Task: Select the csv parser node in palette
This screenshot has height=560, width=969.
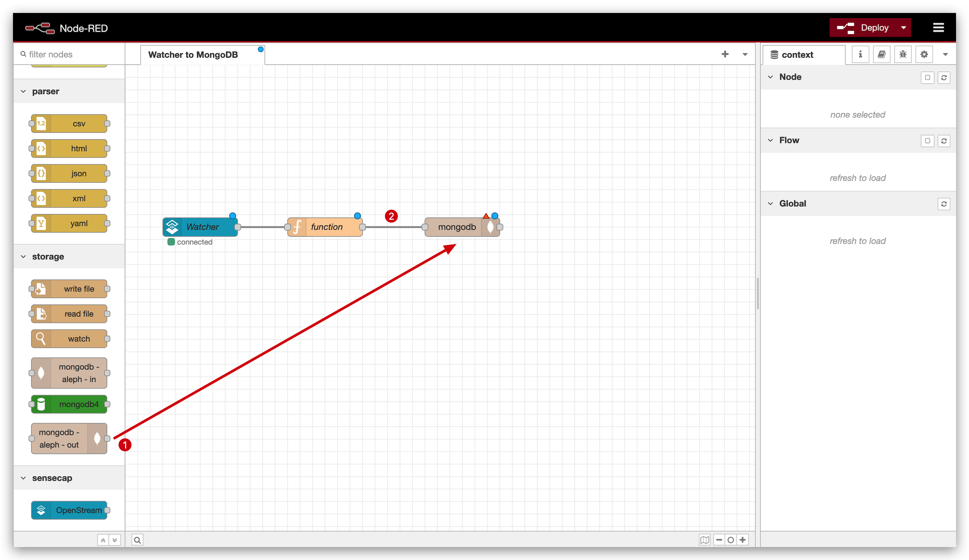Action: pos(69,123)
